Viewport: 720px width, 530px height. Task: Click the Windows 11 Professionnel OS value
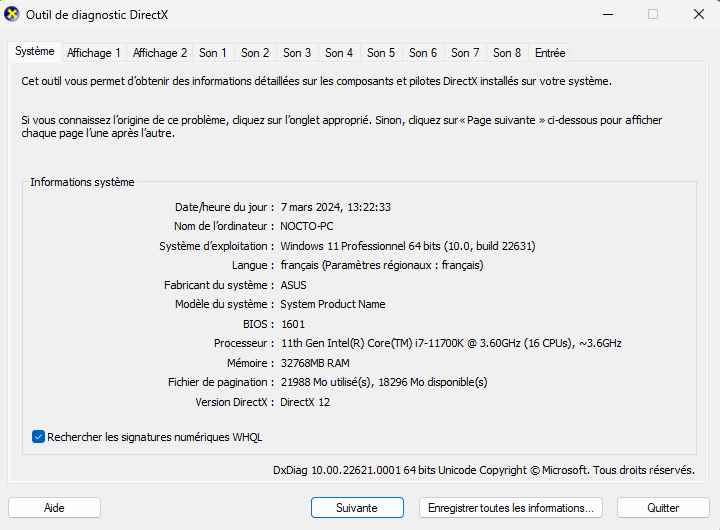[408, 246]
